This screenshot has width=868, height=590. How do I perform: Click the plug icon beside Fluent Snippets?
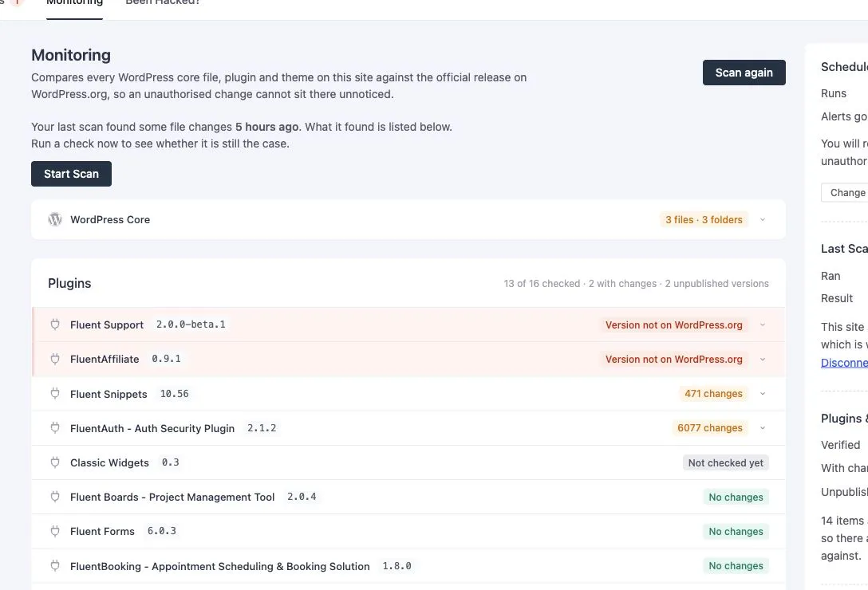coord(55,394)
